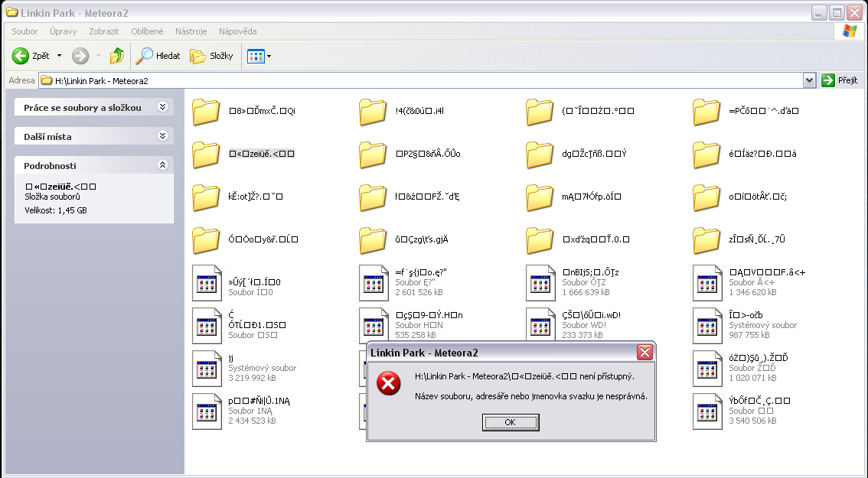Image resolution: width=868 pixels, height=478 pixels.
Task: Go back with the Zpět arrow
Action: pos(21,56)
